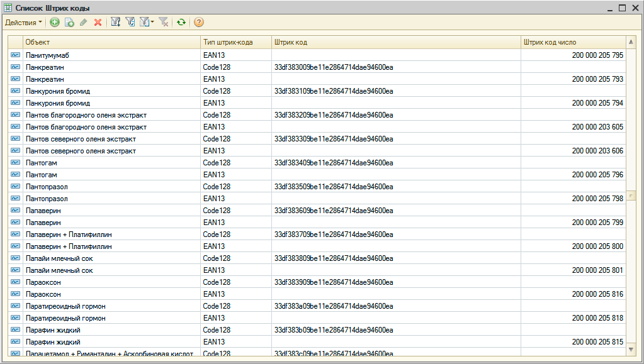This screenshot has width=644, height=364.
Task: Click the row icon beside Параоксон EAN13
Action: (x=15, y=294)
